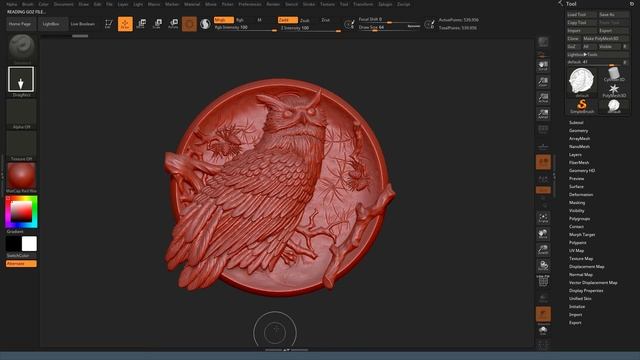Viewport: 640px width, 360px height.
Task: Click the Draw Size slider
Action: [x=390, y=27]
